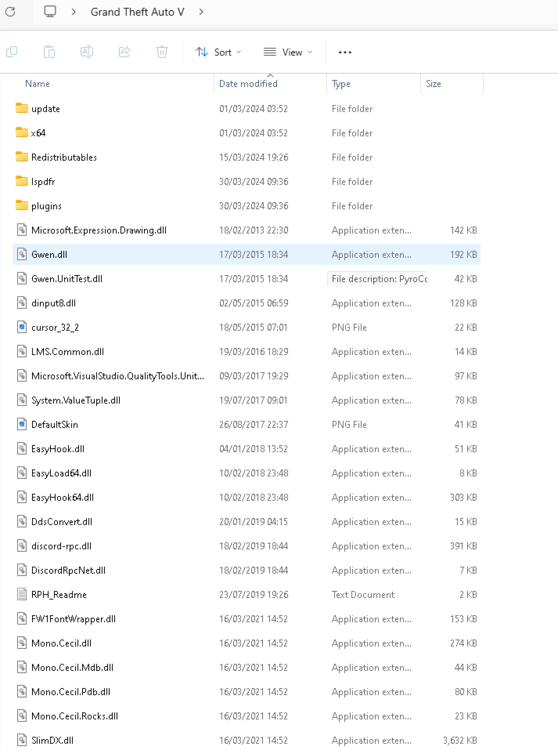Select Gwen.UnitTest.dll file name
This screenshot has width=558, height=750.
pos(67,279)
